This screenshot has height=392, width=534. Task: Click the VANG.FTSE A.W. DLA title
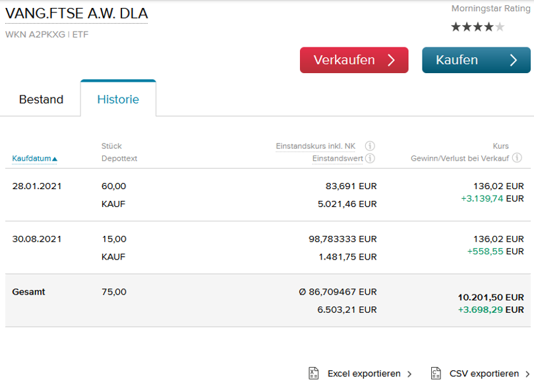coord(76,14)
